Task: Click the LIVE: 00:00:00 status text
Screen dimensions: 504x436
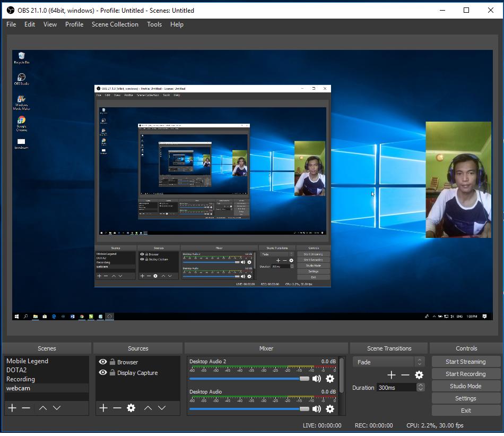Action: click(321, 425)
